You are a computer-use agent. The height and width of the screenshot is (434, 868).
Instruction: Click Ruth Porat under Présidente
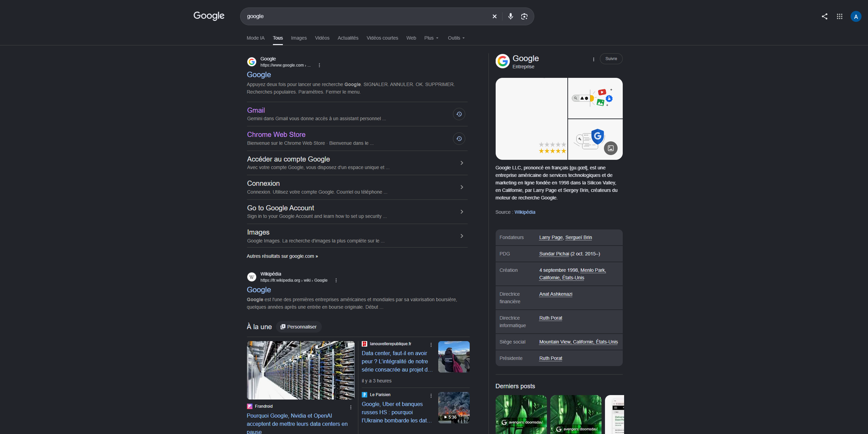tap(550, 359)
